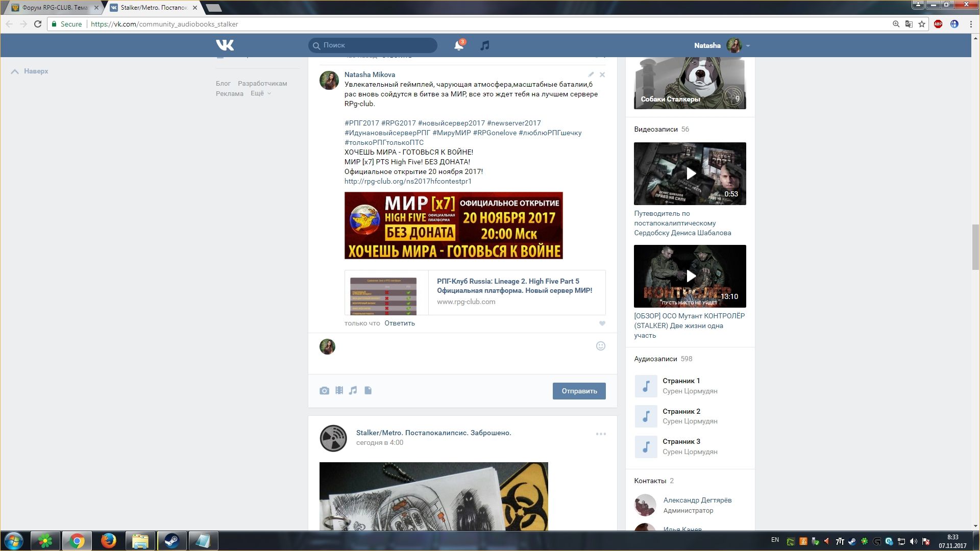980x551 pixels.
Task: Attach a document file icon
Action: pos(368,391)
